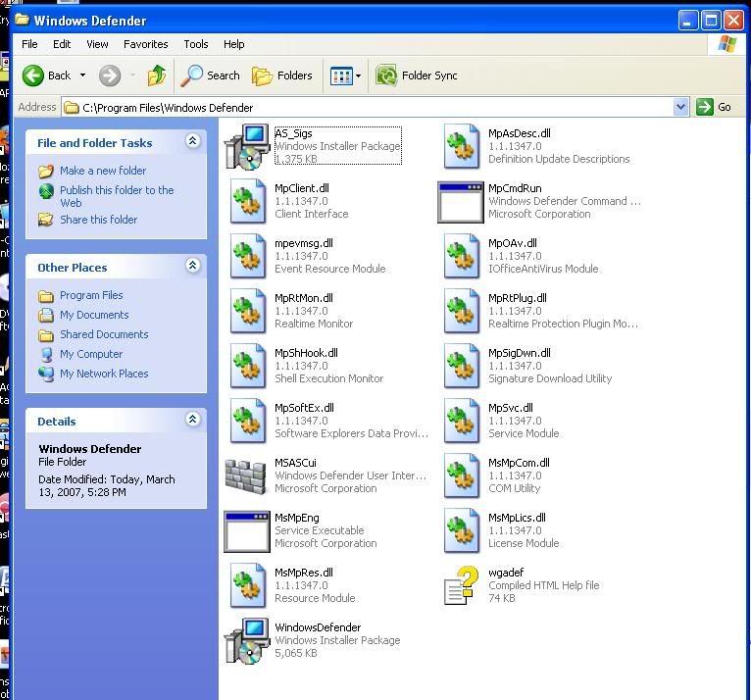Select the mpevmsg.dll file icon
This screenshot has width=751, height=700.
(x=248, y=256)
